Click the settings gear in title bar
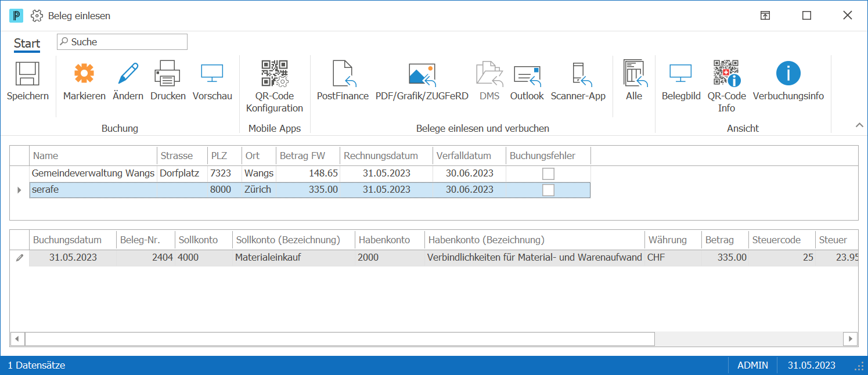The width and height of the screenshot is (868, 375). point(37,16)
